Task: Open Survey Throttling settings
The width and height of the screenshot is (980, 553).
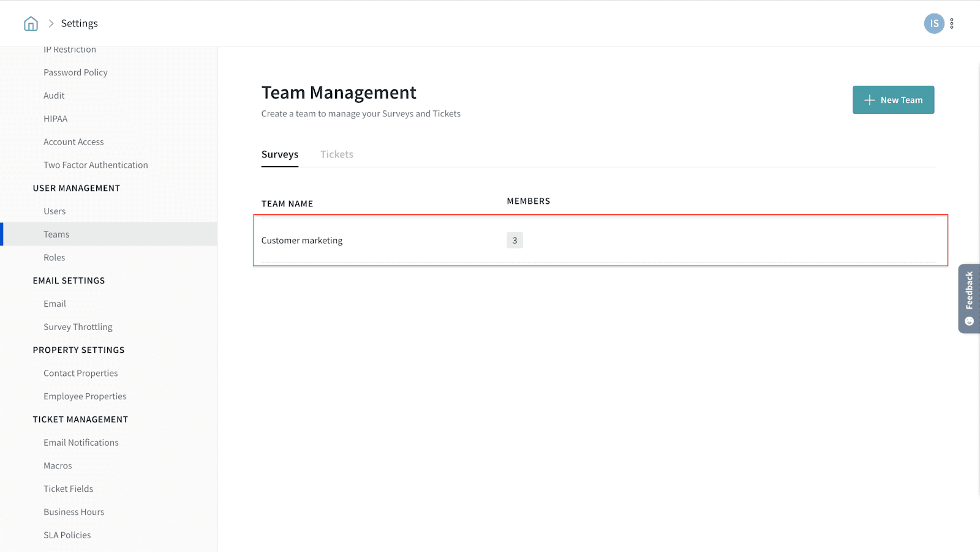Action: click(x=78, y=327)
